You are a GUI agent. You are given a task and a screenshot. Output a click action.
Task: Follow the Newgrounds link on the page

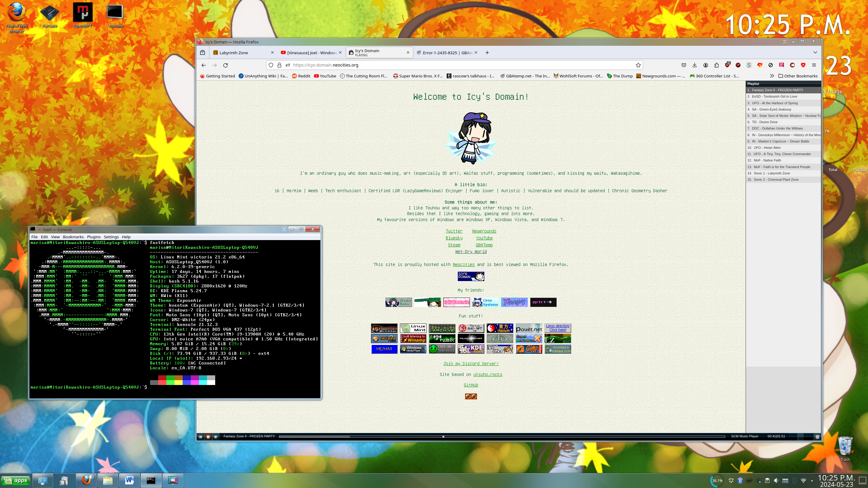tap(484, 231)
